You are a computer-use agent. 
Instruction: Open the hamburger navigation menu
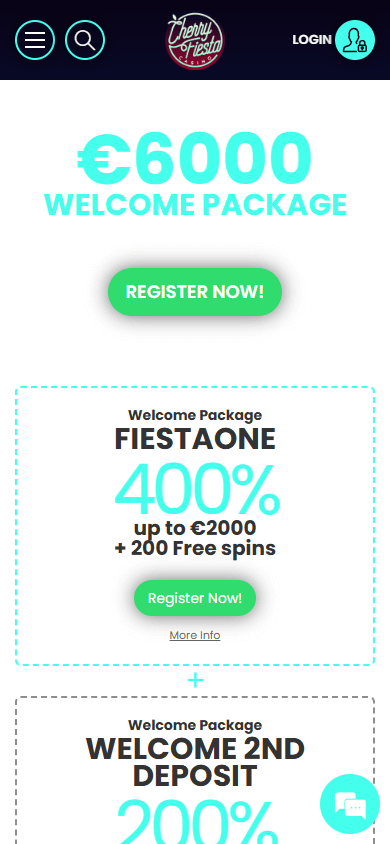35,40
